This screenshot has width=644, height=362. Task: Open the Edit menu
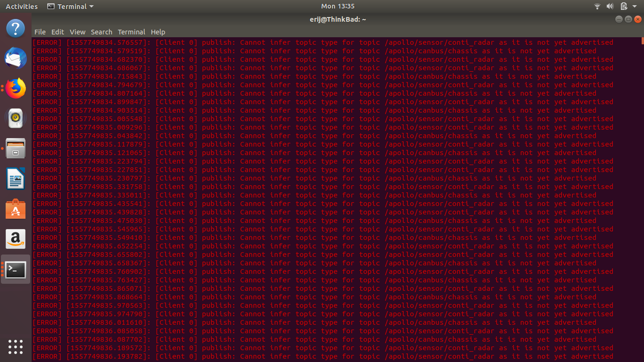pyautogui.click(x=58, y=32)
